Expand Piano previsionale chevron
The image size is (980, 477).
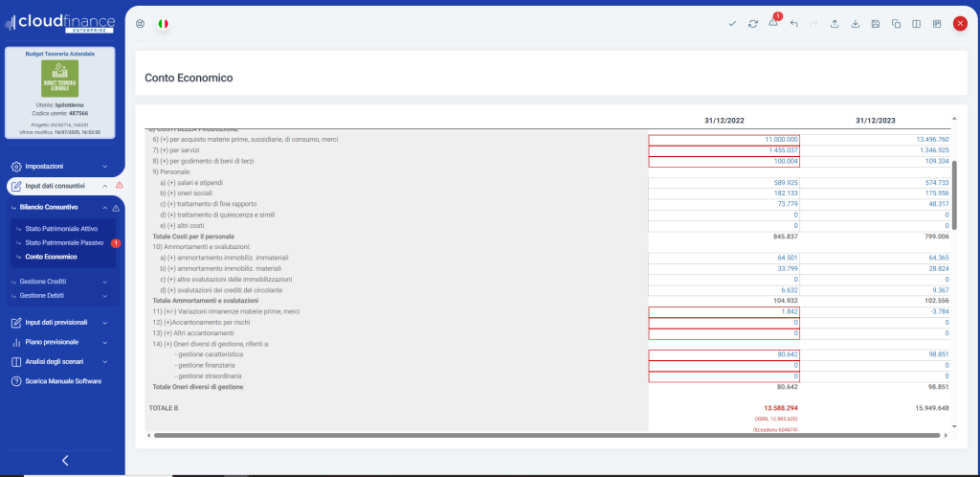click(x=105, y=343)
